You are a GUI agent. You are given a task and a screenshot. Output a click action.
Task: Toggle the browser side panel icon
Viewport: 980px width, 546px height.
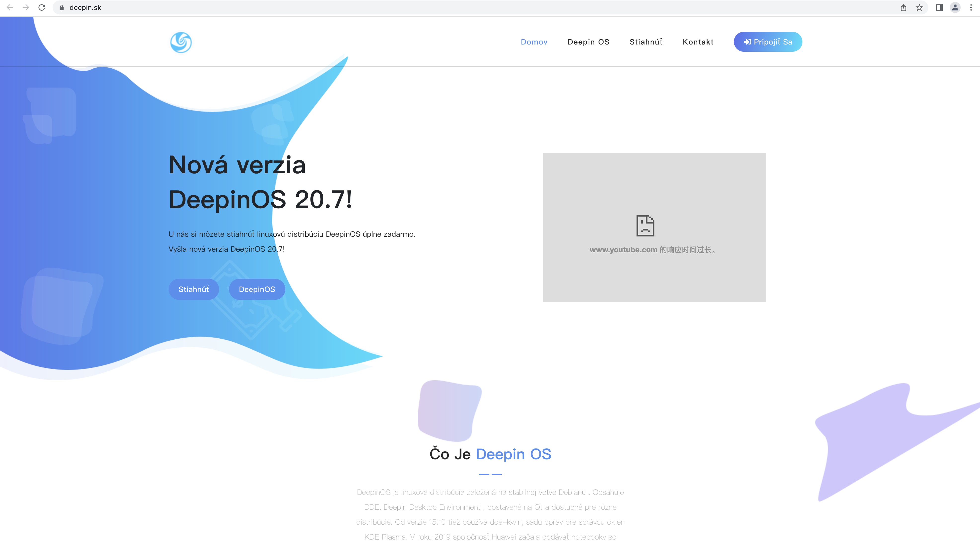[939, 8]
